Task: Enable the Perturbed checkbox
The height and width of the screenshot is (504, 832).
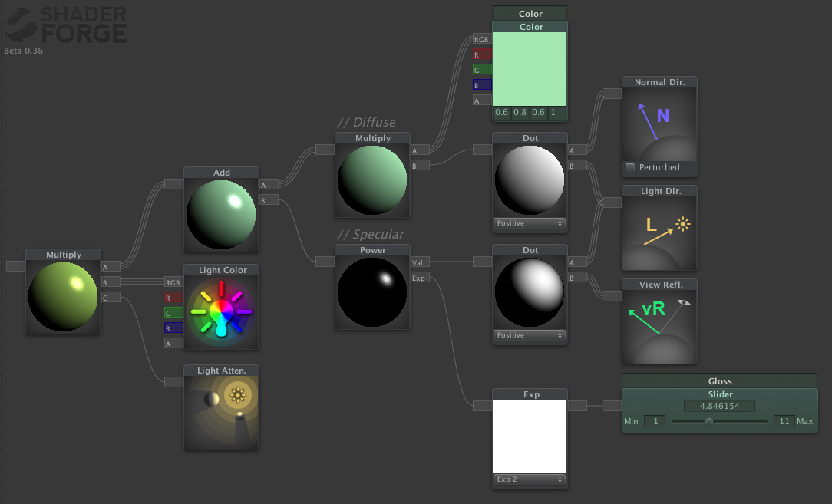Action: click(x=630, y=167)
